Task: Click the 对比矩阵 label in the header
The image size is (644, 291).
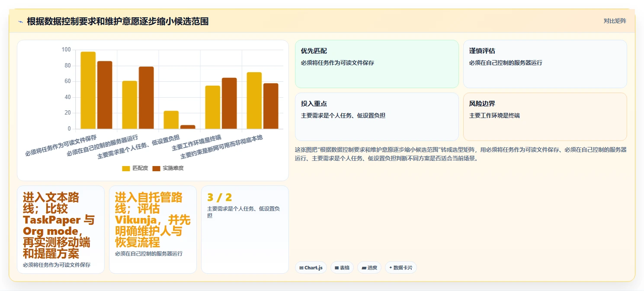Action: [615, 21]
